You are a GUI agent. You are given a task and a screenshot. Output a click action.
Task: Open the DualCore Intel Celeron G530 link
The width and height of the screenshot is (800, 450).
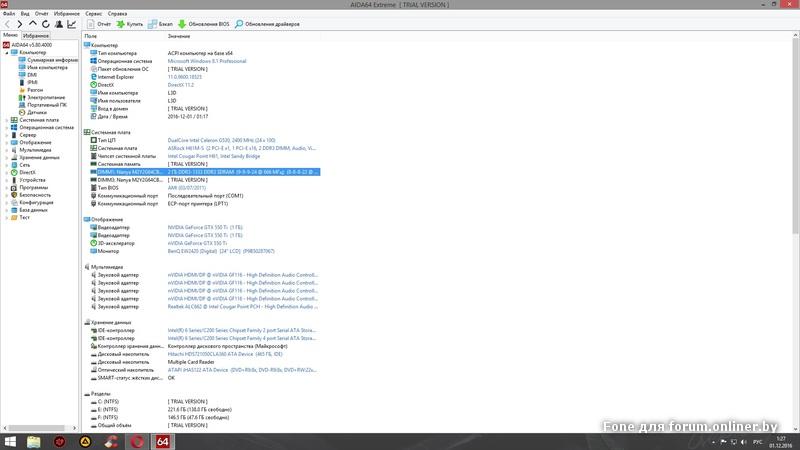click(x=221, y=140)
